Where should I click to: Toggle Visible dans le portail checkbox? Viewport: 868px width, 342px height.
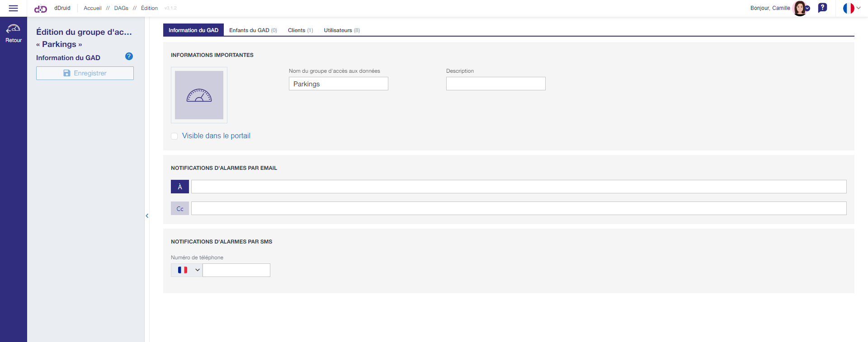tap(174, 136)
